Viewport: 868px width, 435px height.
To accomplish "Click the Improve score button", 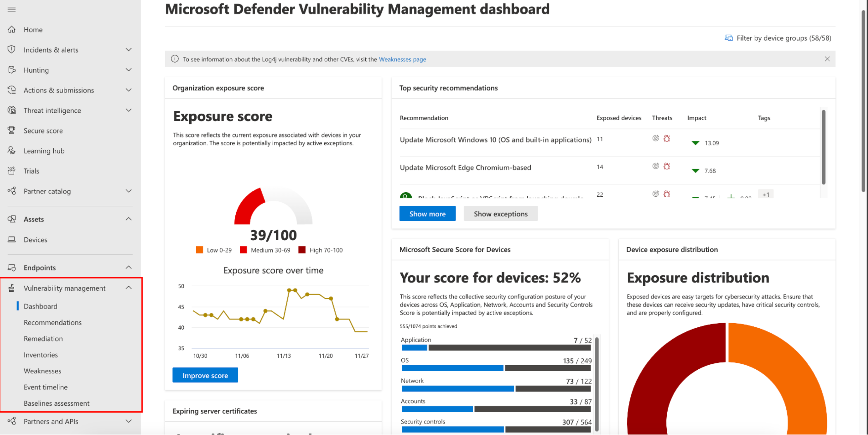I will (206, 375).
